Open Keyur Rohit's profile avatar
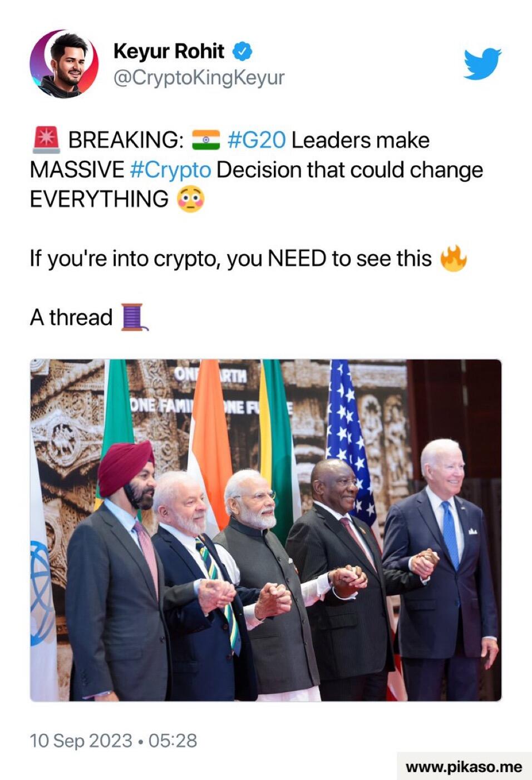This screenshot has height=780, width=532. tap(64, 64)
